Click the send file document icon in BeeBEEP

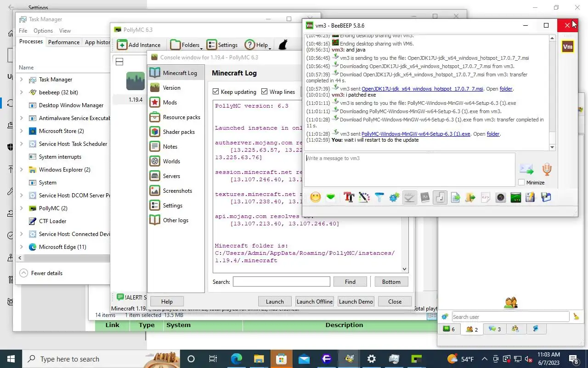[x=455, y=197]
